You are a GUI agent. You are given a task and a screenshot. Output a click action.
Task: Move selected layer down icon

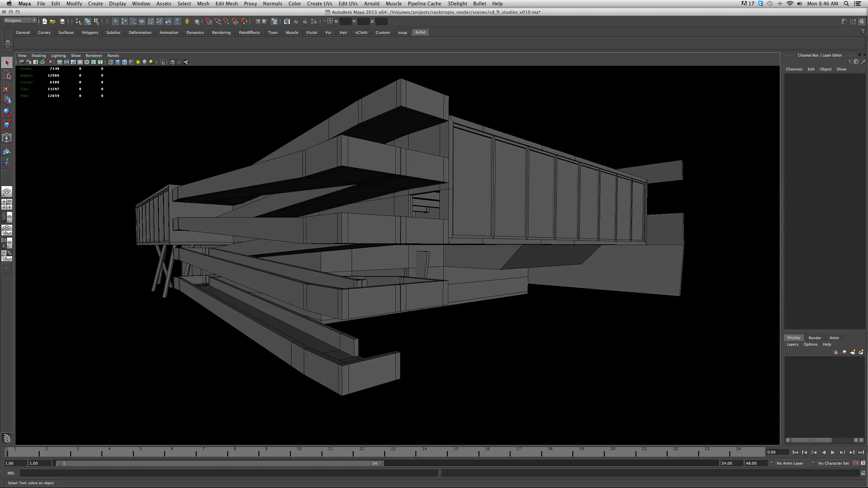(x=844, y=352)
